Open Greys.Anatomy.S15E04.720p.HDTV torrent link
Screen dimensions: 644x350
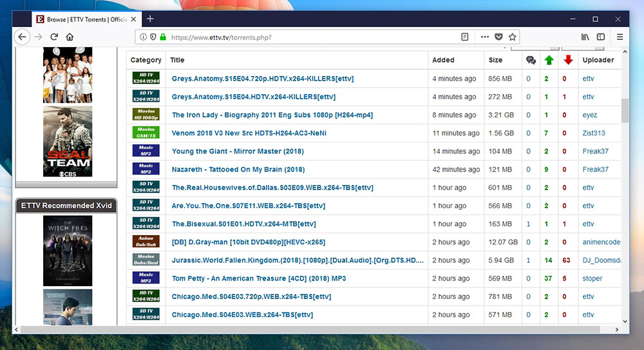(263, 79)
